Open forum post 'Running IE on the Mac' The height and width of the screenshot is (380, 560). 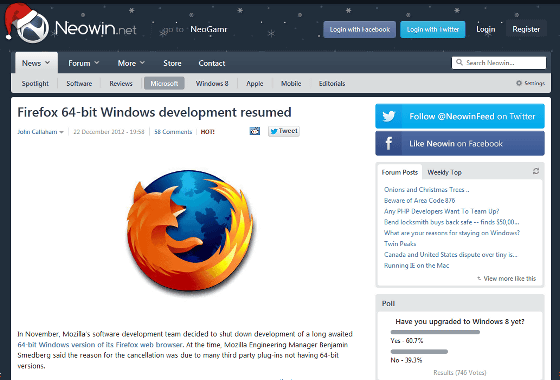(x=416, y=265)
